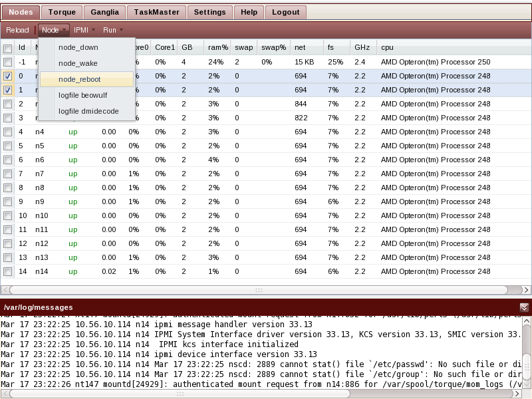Click 'AMD Opteron(tm) Processor 250' cell

436,62
